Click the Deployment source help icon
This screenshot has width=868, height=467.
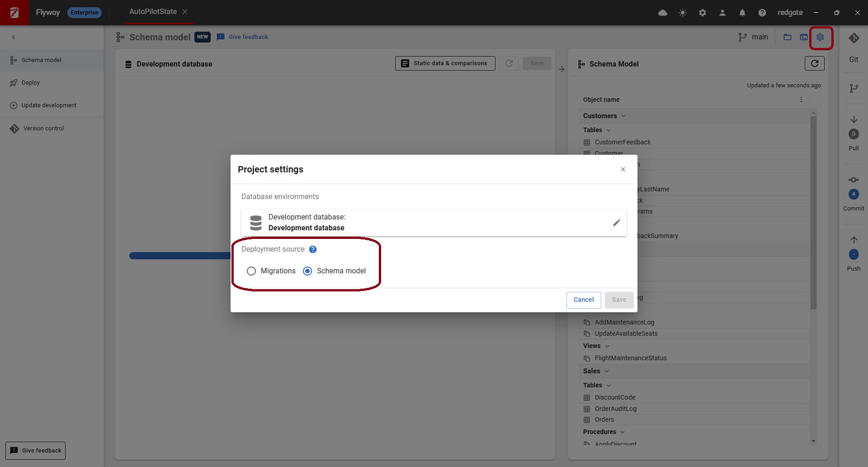tap(313, 249)
